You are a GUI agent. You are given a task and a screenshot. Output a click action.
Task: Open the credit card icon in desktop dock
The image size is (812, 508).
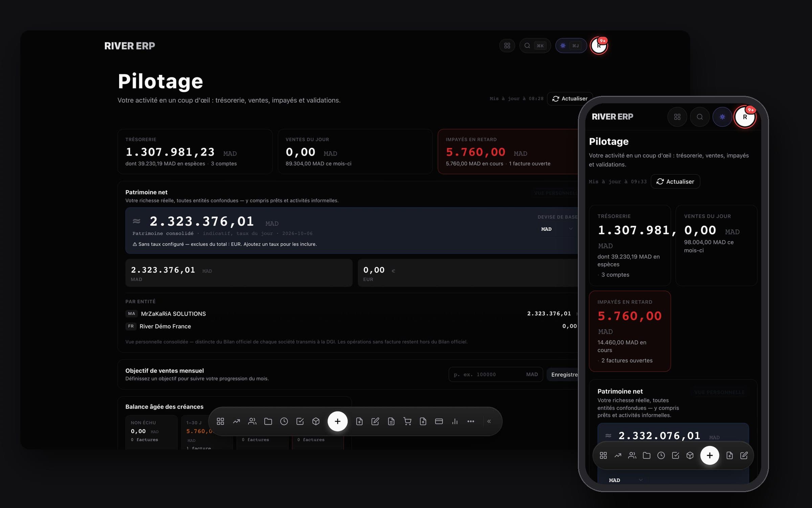click(439, 421)
